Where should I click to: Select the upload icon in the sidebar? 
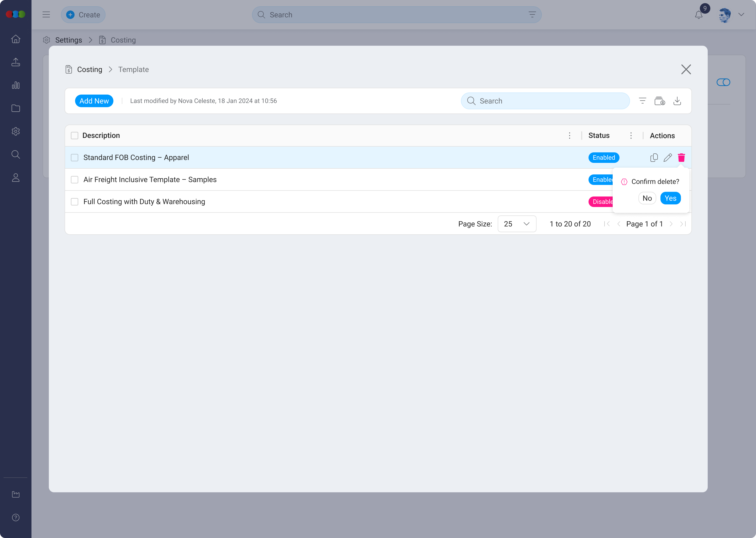pyautogui.click(x=15, y=62)
